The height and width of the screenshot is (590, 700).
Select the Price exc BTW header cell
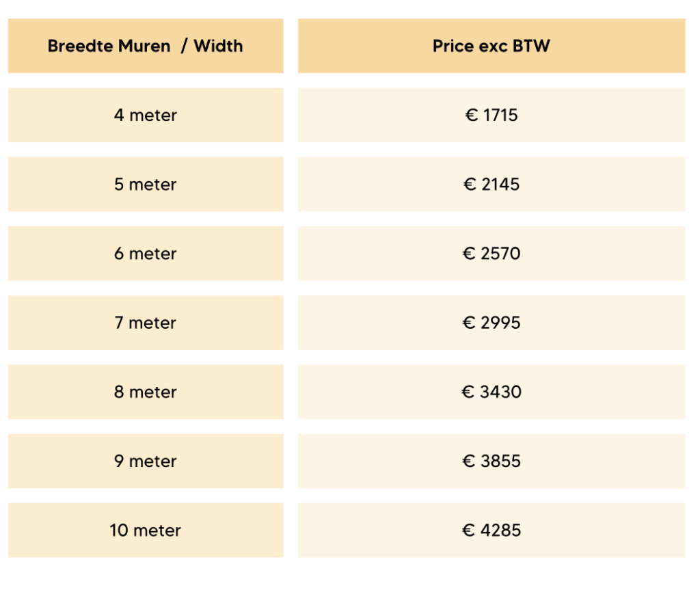491,46
